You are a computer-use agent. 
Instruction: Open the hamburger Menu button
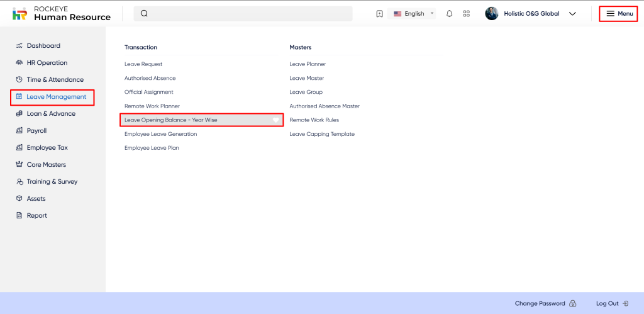pos(619,14)
